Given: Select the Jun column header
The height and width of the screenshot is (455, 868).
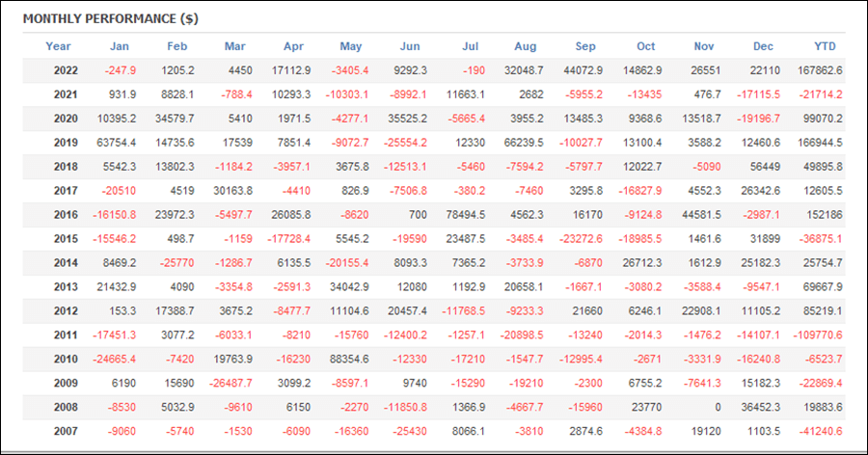Looking at the screenshot, I should point(410,46).
